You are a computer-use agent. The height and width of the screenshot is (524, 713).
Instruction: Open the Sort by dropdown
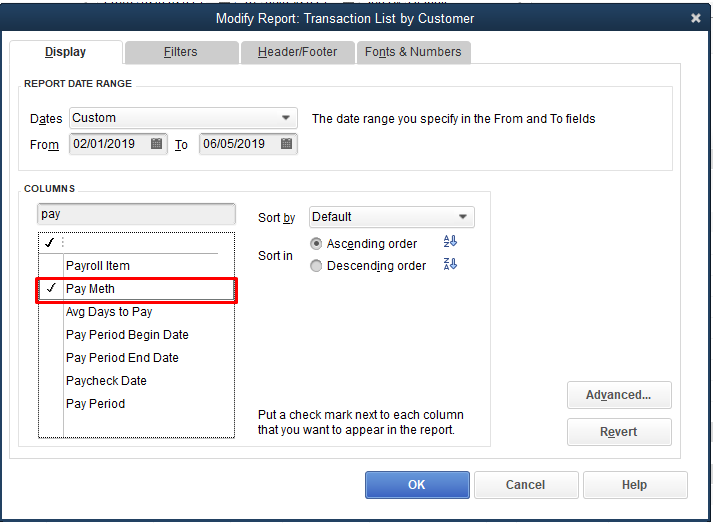[463, 217]
